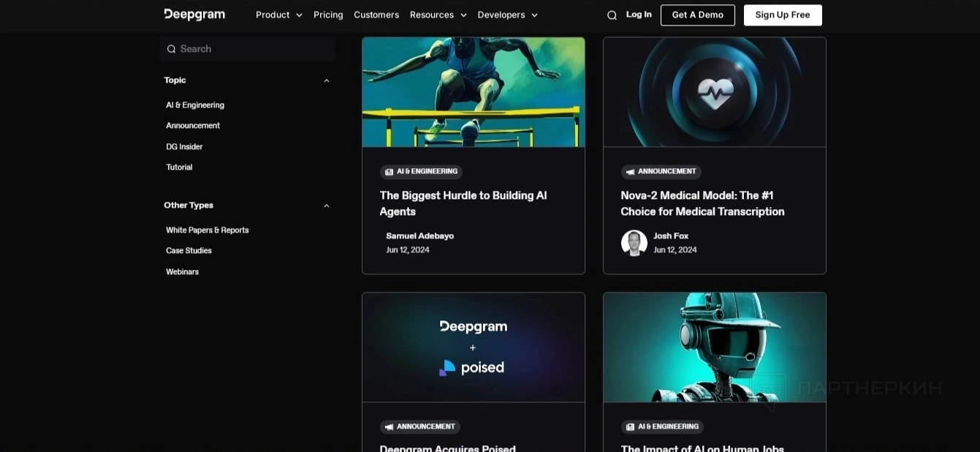Click the Get A Demo button
This screenshot has width=980, height=452.
698,15
